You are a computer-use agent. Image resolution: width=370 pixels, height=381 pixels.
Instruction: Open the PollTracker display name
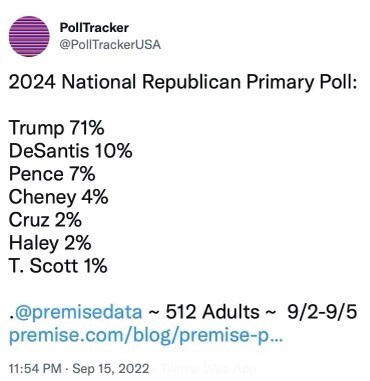(x=94, y=28)
